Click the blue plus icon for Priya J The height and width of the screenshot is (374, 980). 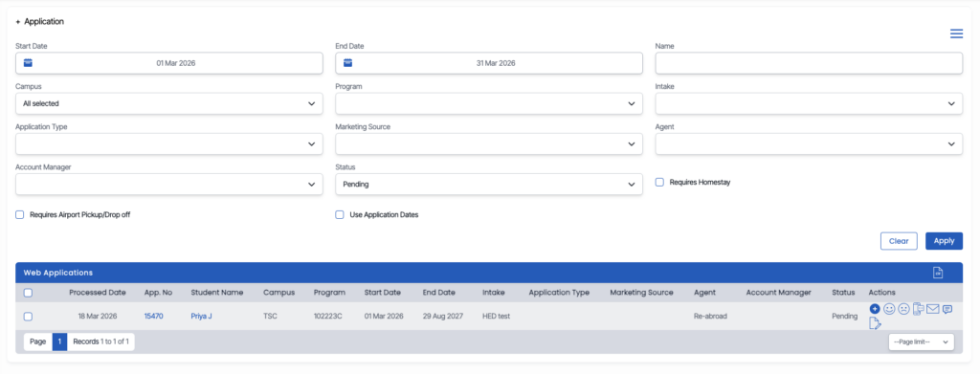click(875, 308)
